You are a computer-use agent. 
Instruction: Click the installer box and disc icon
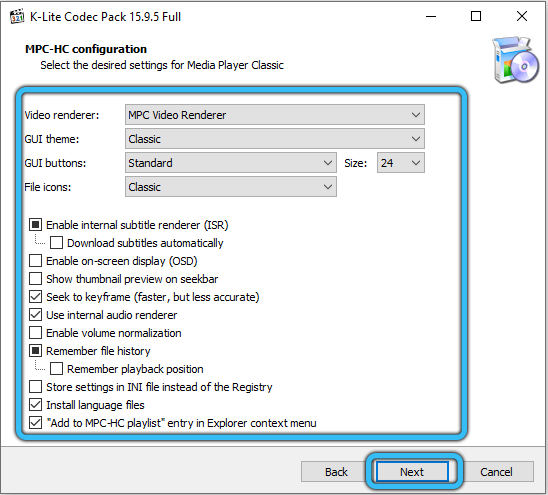tap(515, 60)
